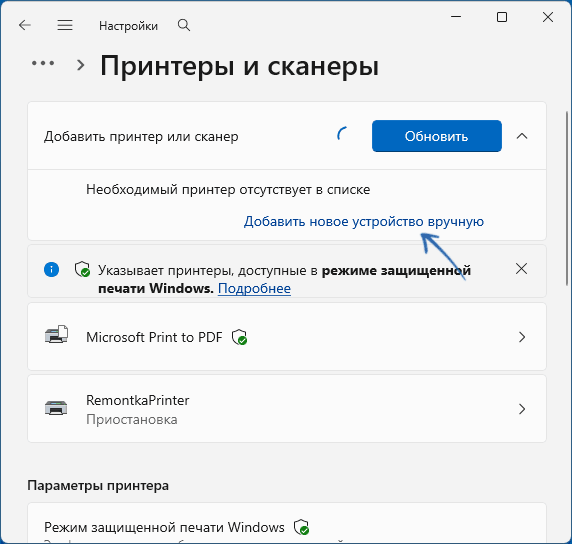Click the vertical scrollbar thumb
This screenshot has height=544, width=572.
pos(567,198)
